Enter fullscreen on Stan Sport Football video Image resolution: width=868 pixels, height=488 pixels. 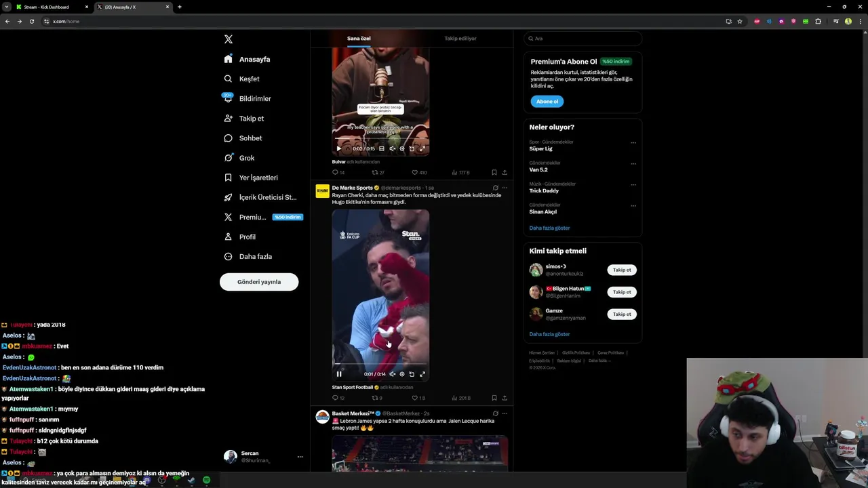[x=422, y=374]
